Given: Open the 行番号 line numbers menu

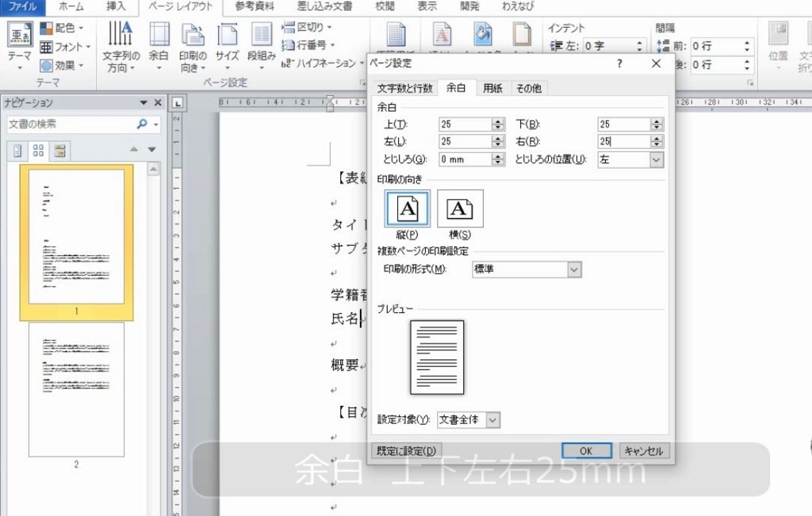Looking at the screenshot, I should (308, 45).
